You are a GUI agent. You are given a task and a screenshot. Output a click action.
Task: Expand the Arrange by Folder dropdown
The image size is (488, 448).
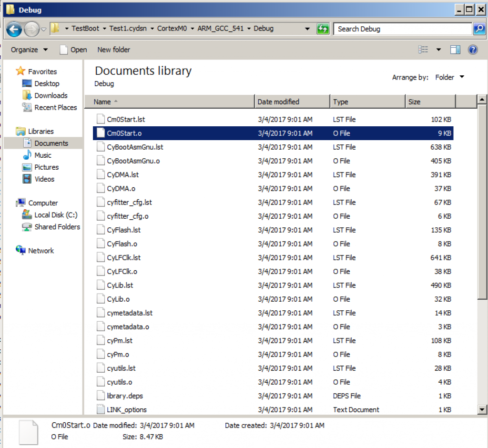pyautogui.click(x=449, y=77)
